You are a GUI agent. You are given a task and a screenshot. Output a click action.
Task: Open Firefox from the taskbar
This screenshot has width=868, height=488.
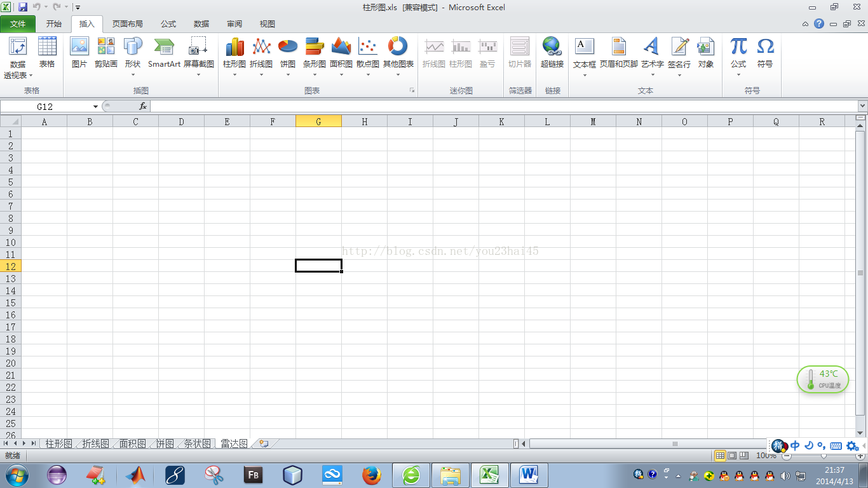[x=372, y=475]
